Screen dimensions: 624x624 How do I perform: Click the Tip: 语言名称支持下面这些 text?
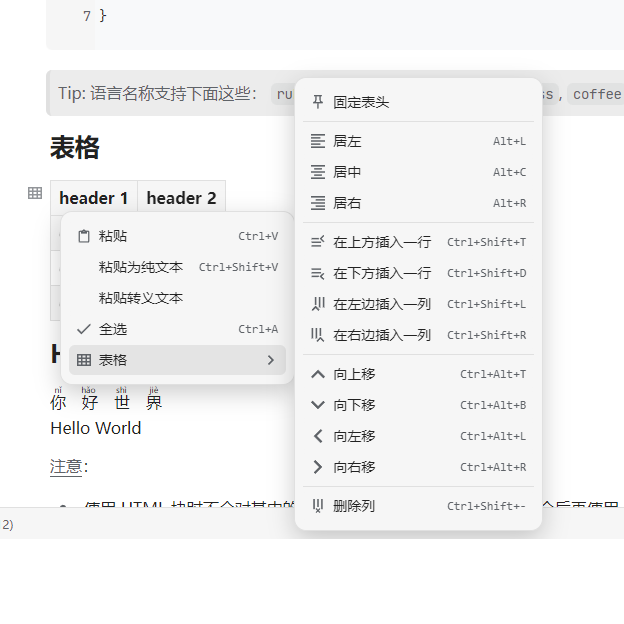[x=157, y=94]
